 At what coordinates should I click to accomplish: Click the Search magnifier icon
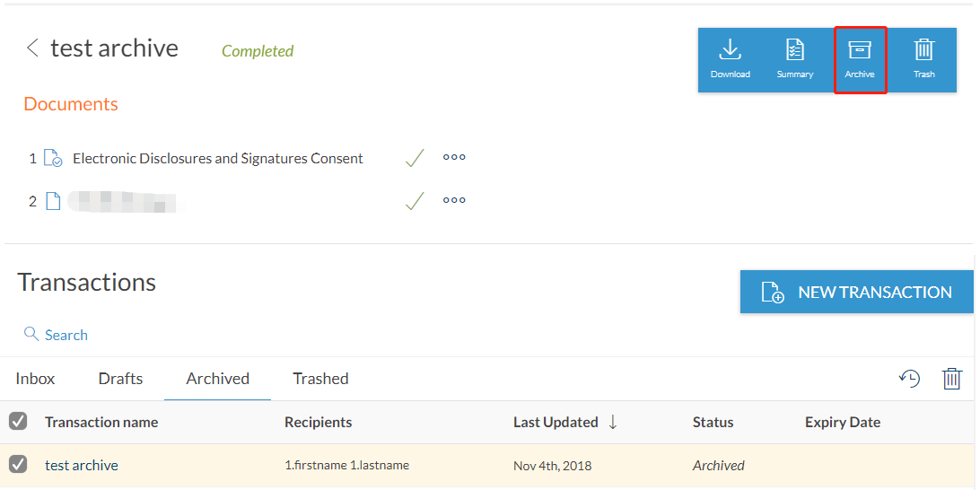[31, 334]
